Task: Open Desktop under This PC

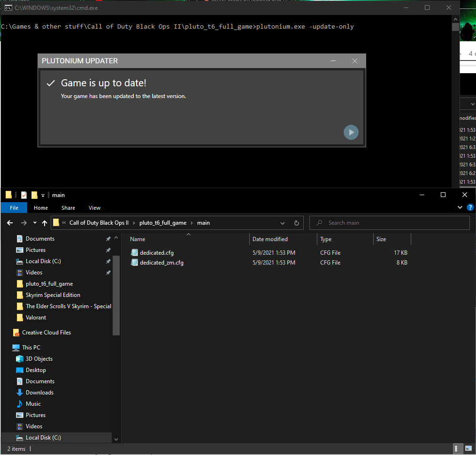Action: click(x=36, y=370)
